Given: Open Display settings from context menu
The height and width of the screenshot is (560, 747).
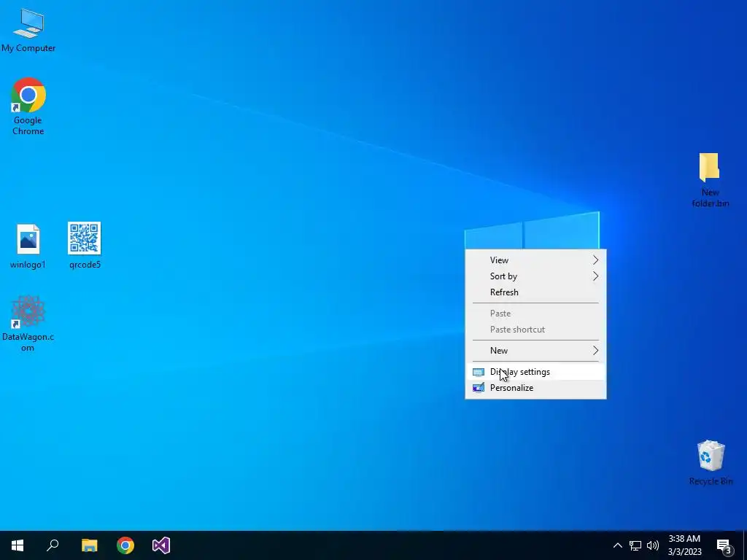Looking at the screenshot, I should 535,372.
